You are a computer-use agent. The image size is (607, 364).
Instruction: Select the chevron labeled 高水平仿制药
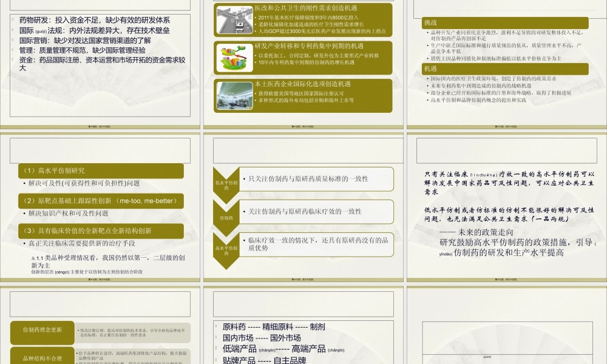tap(225, 249)
